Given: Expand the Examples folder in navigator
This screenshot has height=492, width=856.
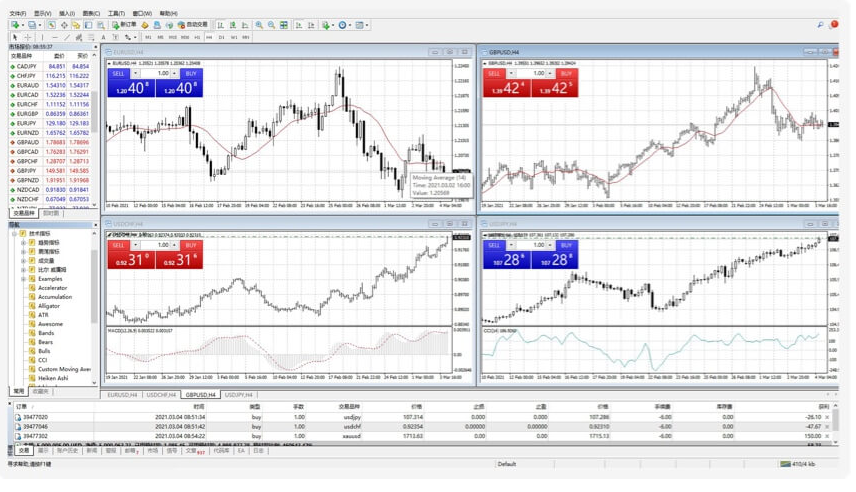Looking at the screenshot, I should point(23,279).
